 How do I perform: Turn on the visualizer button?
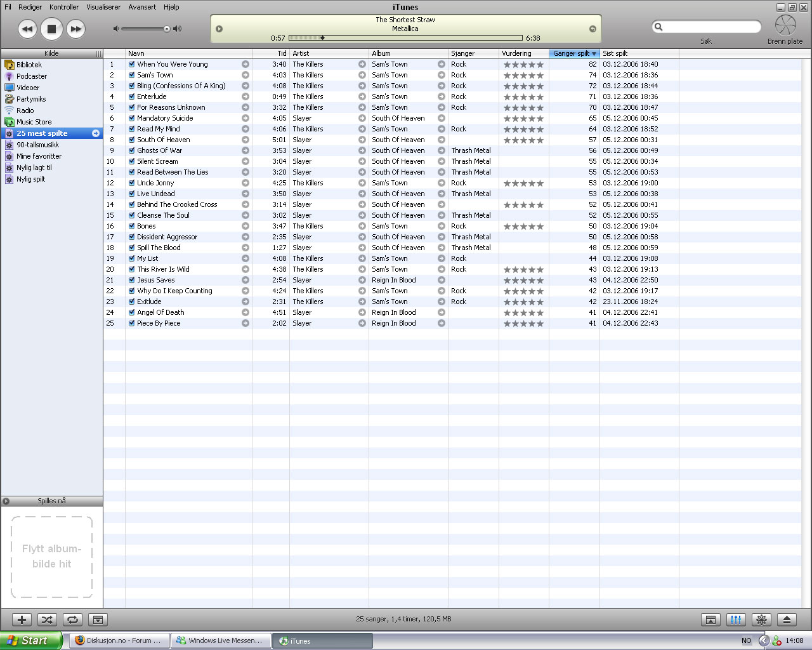[x=761, y=620]
